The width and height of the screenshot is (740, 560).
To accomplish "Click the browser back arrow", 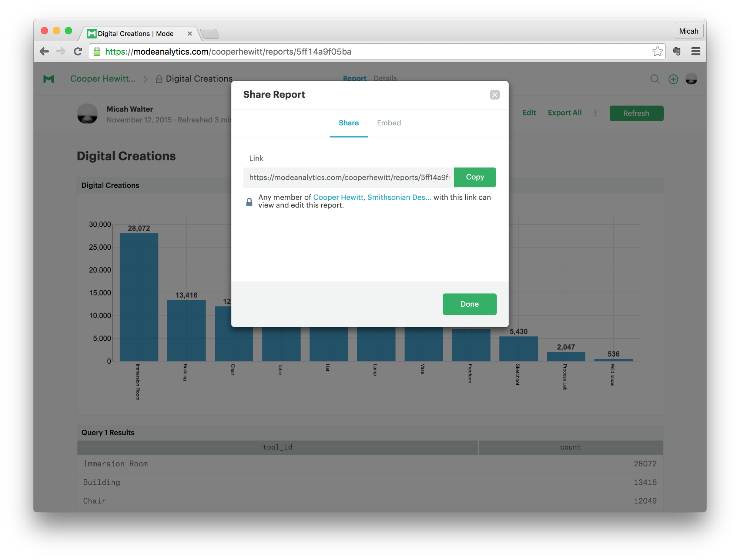I will [44, 51].
